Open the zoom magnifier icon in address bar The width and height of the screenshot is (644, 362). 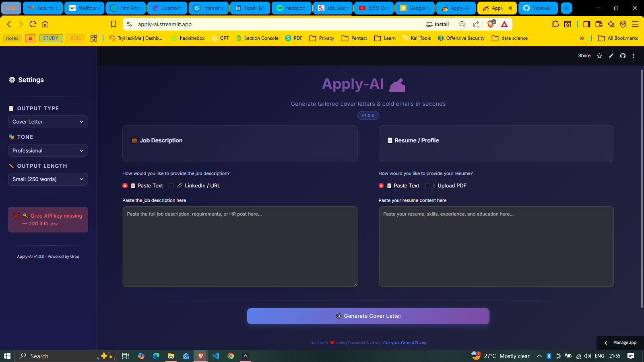[x=462, y=24]
